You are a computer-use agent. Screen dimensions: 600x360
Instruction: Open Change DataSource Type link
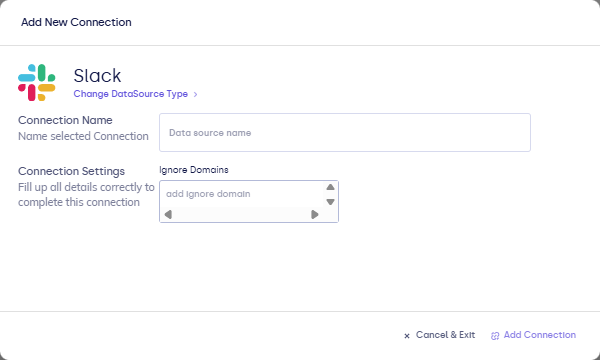pyautogui.click(x=130, y=94)
